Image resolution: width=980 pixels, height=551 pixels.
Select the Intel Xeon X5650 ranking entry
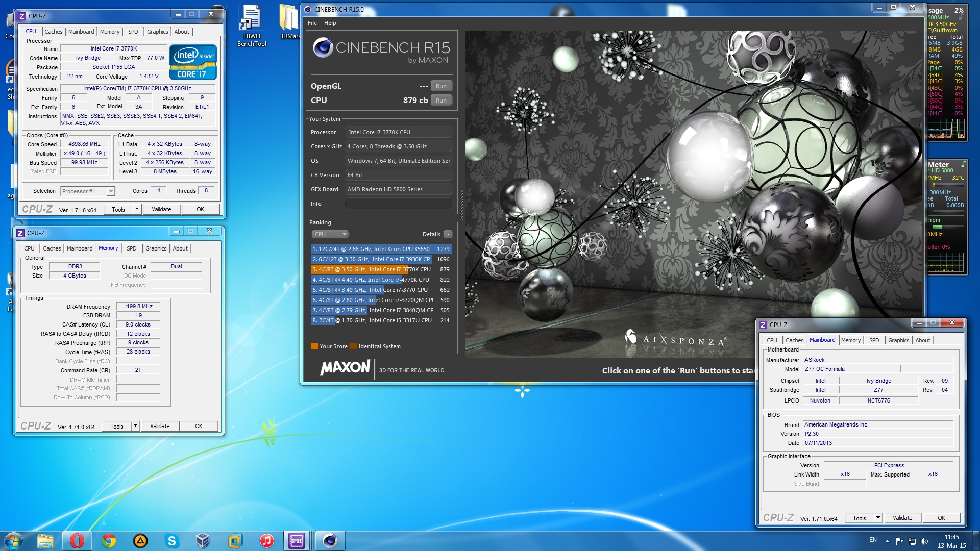(381, 249)
